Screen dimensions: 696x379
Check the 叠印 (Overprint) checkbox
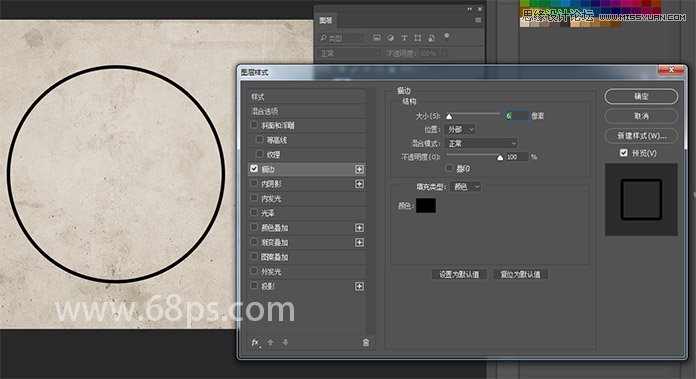(x=449, y=168)
